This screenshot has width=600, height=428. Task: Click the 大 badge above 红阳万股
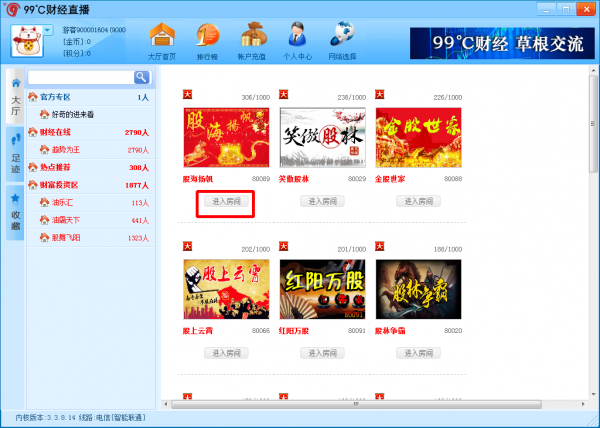(x=284, y=246)
